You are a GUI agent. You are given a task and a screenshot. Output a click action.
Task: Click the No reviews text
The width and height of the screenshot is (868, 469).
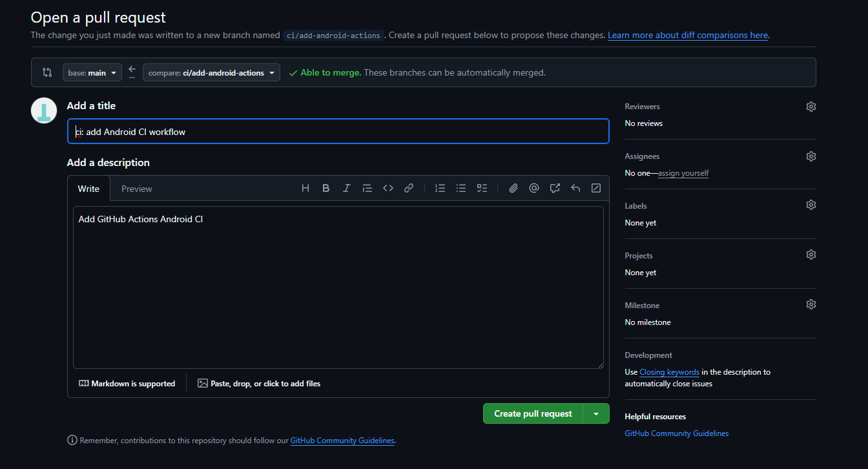[x=644, y=123]
